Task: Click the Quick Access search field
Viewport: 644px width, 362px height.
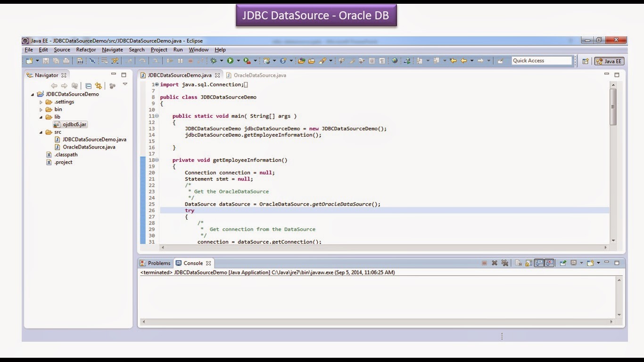Action: click(542, 60)
